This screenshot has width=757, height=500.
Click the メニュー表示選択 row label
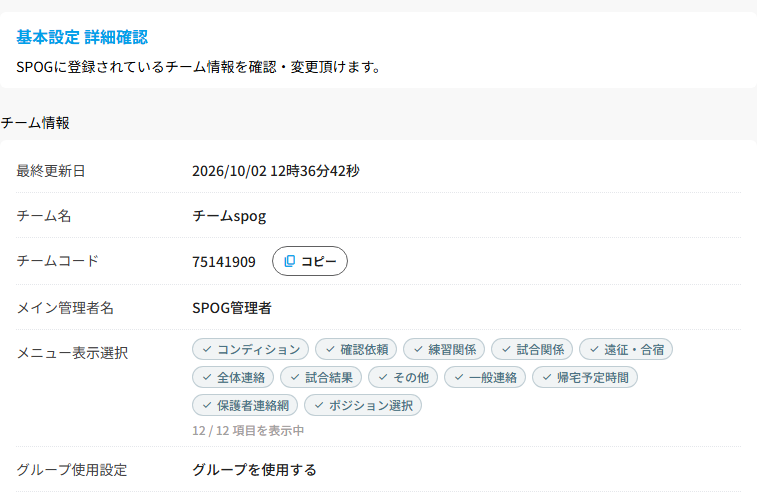(72, 353)
